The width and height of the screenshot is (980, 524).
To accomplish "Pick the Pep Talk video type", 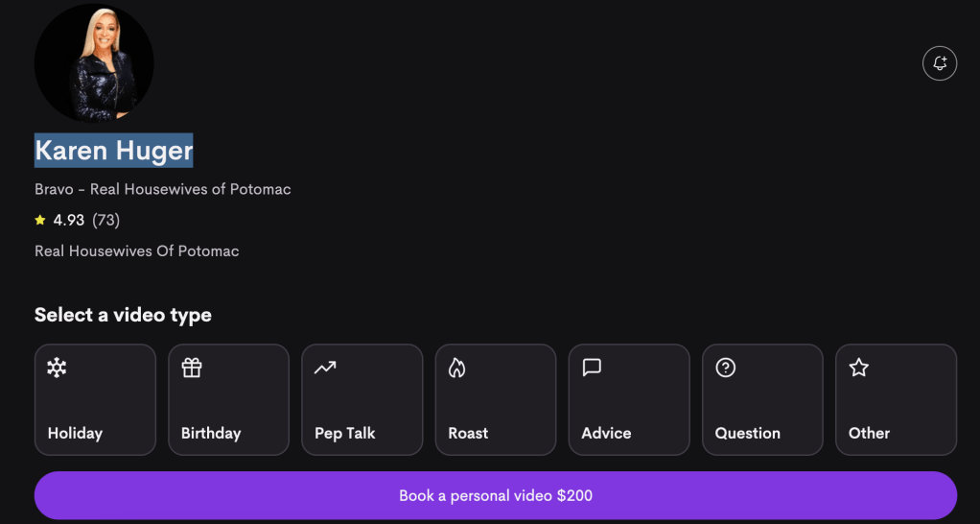I will click(x=362, y=399).
